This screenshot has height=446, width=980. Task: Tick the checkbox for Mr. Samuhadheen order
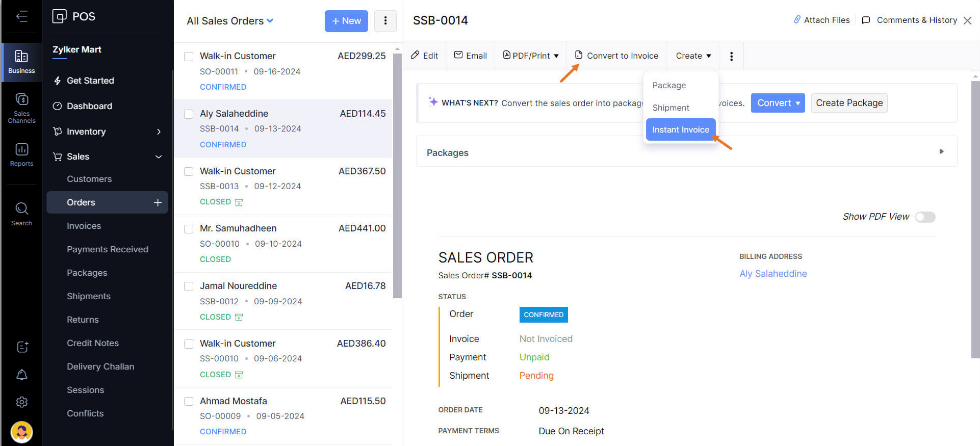[x=189, y=229]
